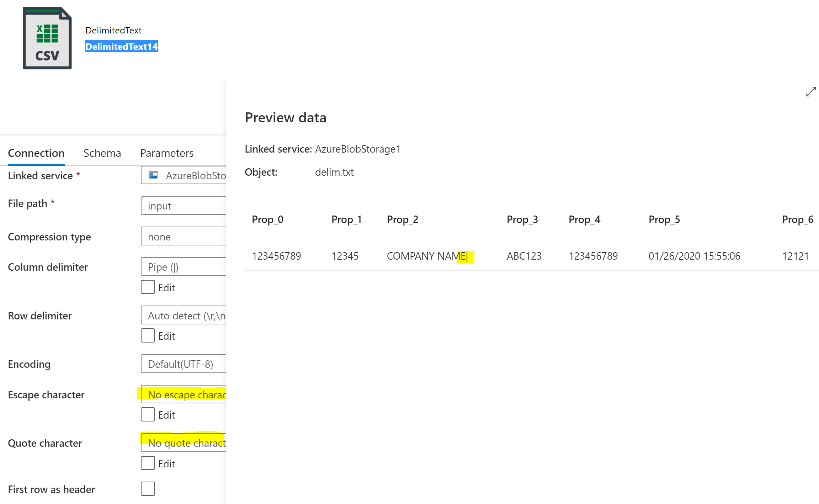Open the Encoding Default(UTF-8) dropdown
Screen dimensions: 819x504
point(183,364)
